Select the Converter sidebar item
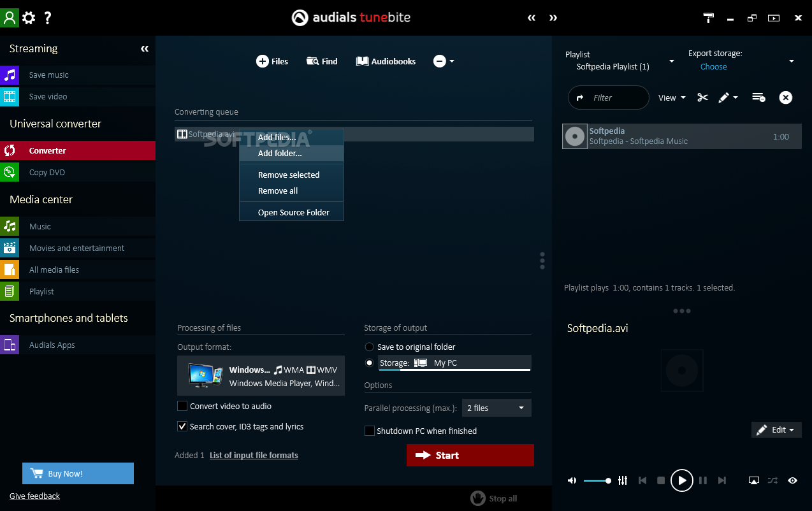 pos(78,151)
